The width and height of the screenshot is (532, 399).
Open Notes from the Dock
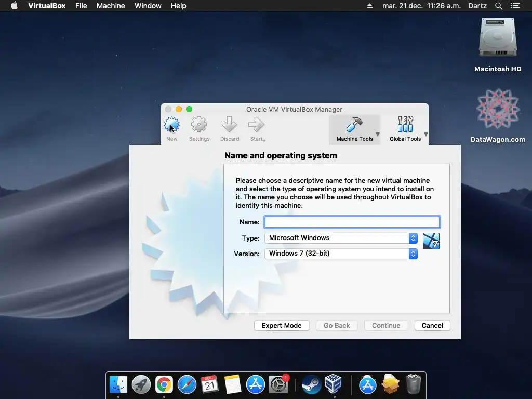232,384
